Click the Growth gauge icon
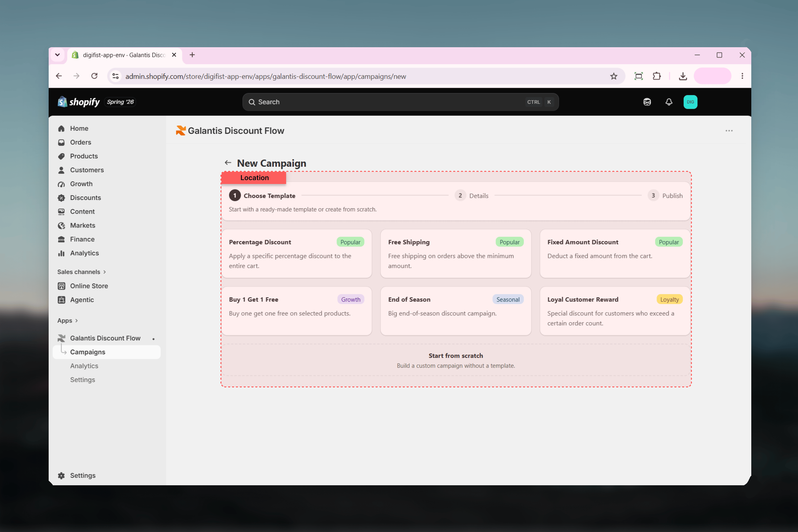 click(x=61, y=184)
